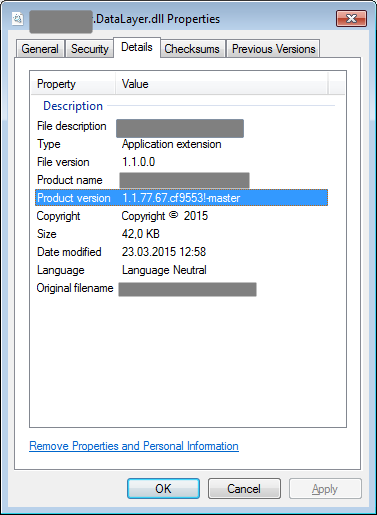
Task: Select the Details tab
Action: pos(137,47)
